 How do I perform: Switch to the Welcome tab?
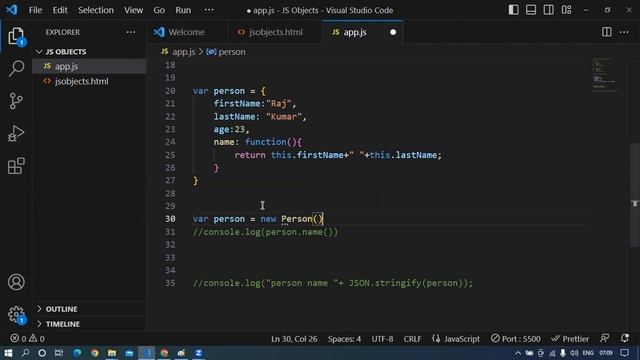click(x=186, y=32)
